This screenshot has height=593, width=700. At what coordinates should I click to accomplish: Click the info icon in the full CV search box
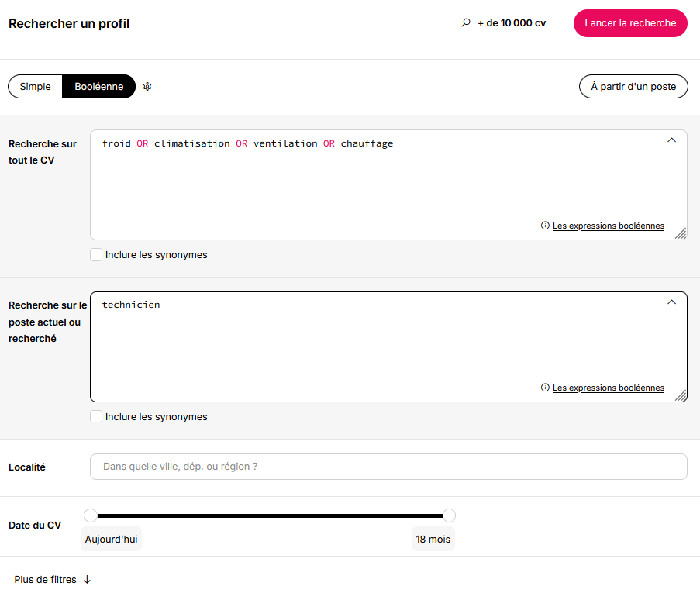pos(545,226)
